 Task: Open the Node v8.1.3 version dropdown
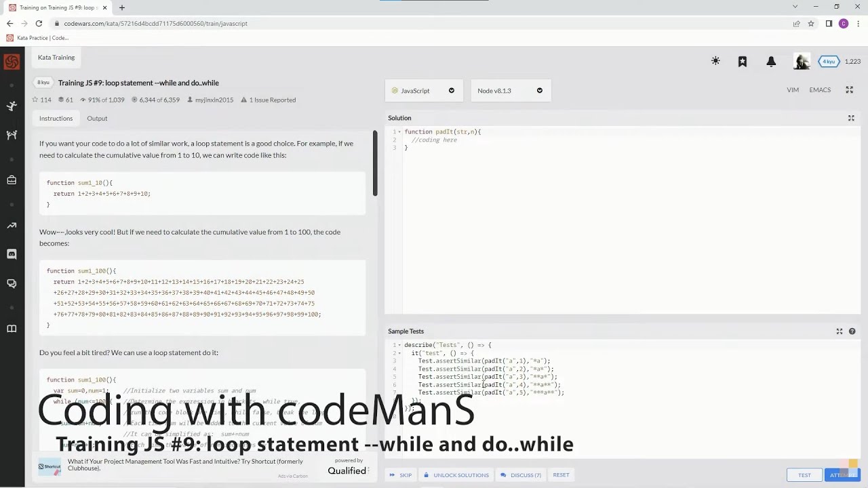tap(511, 90)
